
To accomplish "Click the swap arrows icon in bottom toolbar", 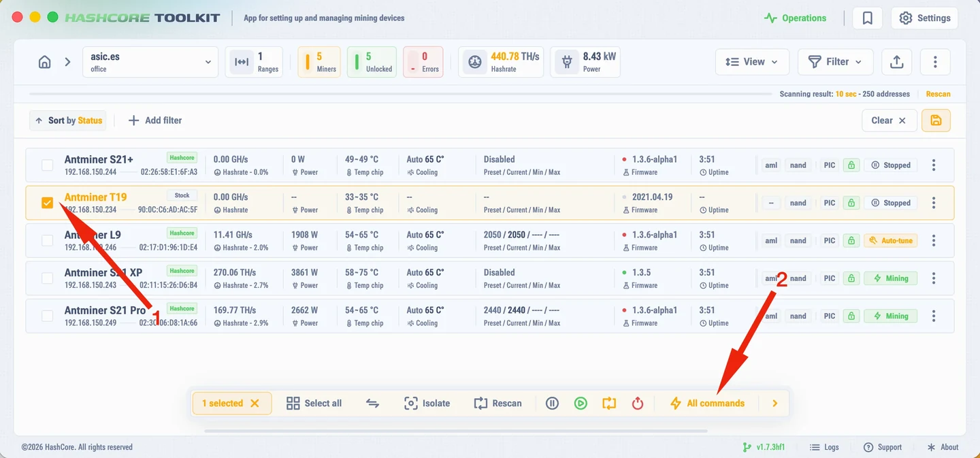I will [372, 404].
